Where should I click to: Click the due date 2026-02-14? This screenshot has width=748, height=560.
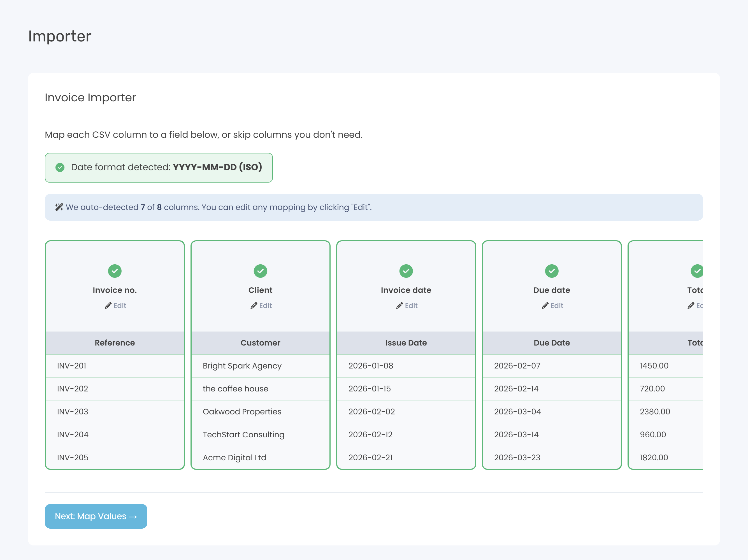(552, 389)
